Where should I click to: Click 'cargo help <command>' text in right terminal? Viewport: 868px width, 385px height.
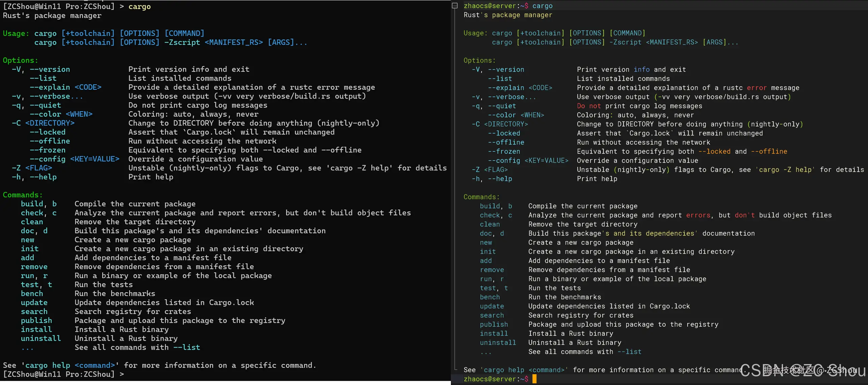pos(524,370)
